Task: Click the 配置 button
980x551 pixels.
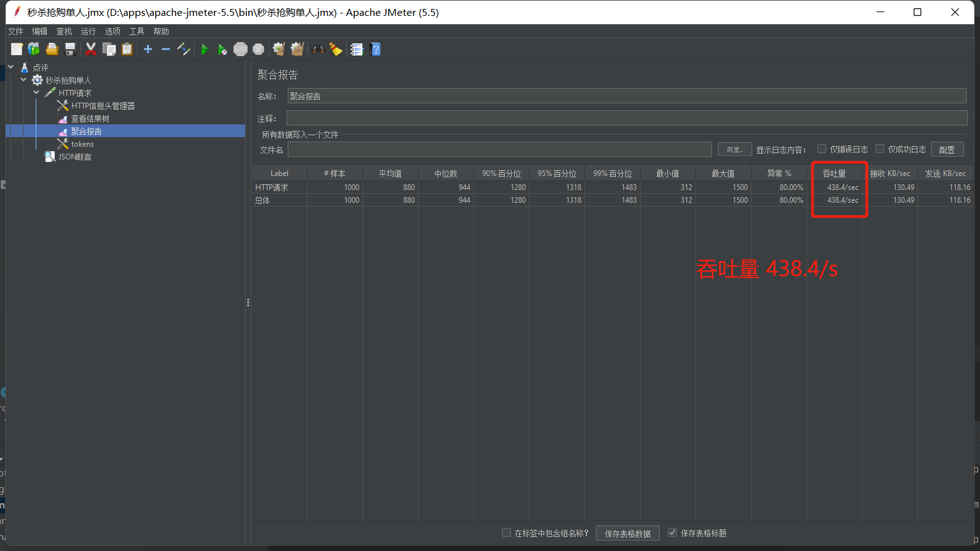Action: (947, 149)
